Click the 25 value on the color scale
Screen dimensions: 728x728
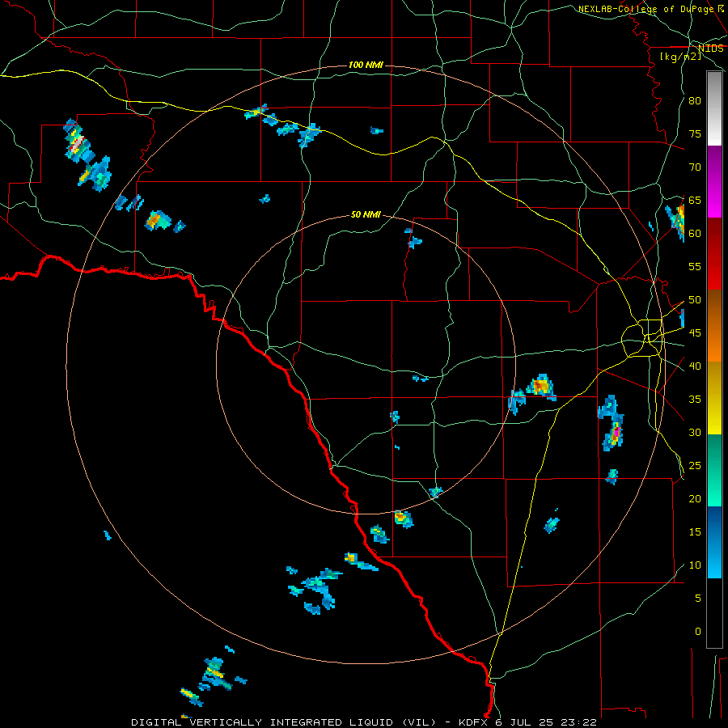[695, 466]
